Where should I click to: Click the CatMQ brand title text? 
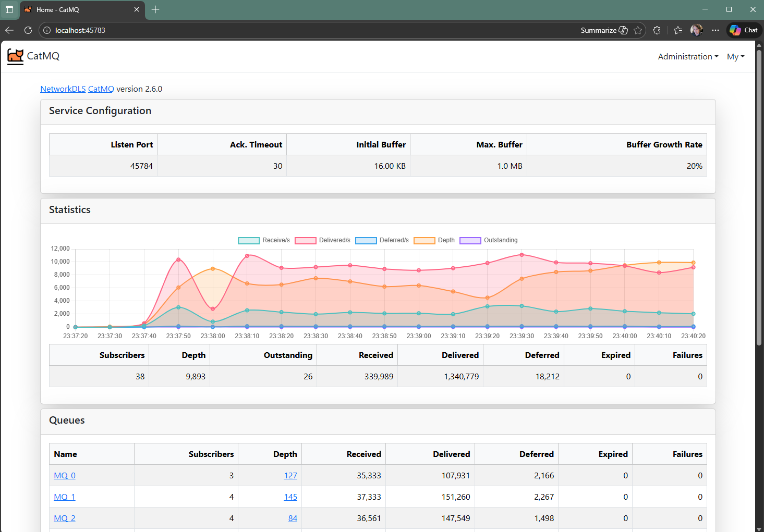pos(43,56)
